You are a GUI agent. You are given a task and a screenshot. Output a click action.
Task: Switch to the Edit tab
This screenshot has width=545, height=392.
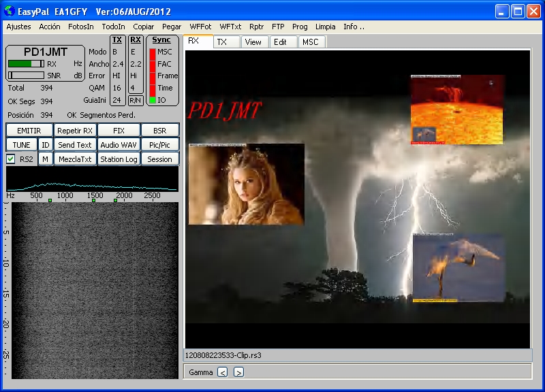283,42
